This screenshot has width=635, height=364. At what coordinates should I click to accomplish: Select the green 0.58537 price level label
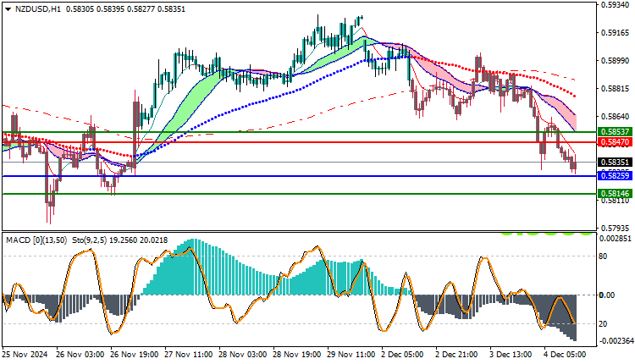616,132
